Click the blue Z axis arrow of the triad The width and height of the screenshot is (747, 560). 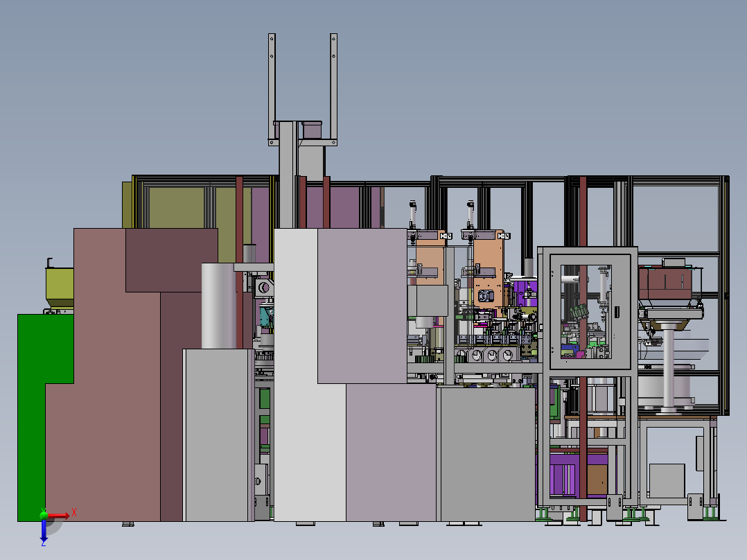44,531
